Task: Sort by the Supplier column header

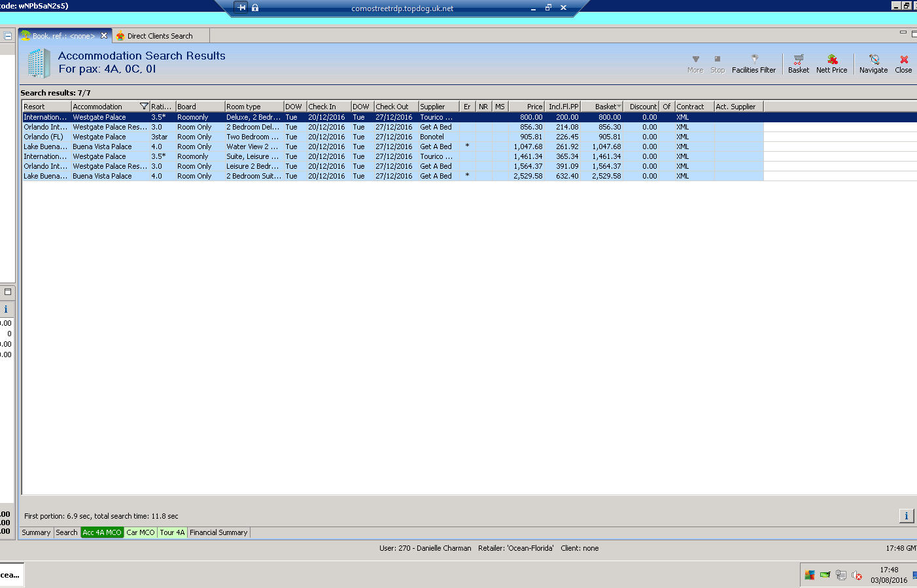Action: coord(439,107)
